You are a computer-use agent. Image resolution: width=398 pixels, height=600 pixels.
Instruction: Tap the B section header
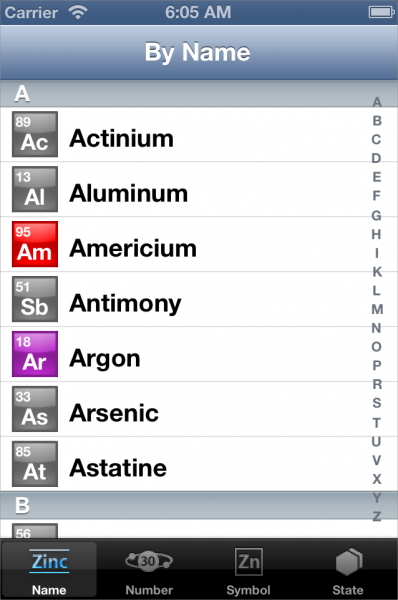199,505
